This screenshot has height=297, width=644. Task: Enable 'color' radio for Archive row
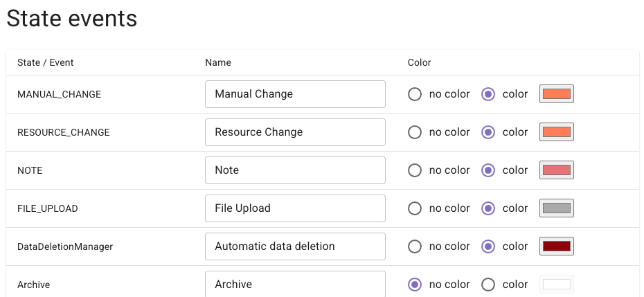point(488,285)
